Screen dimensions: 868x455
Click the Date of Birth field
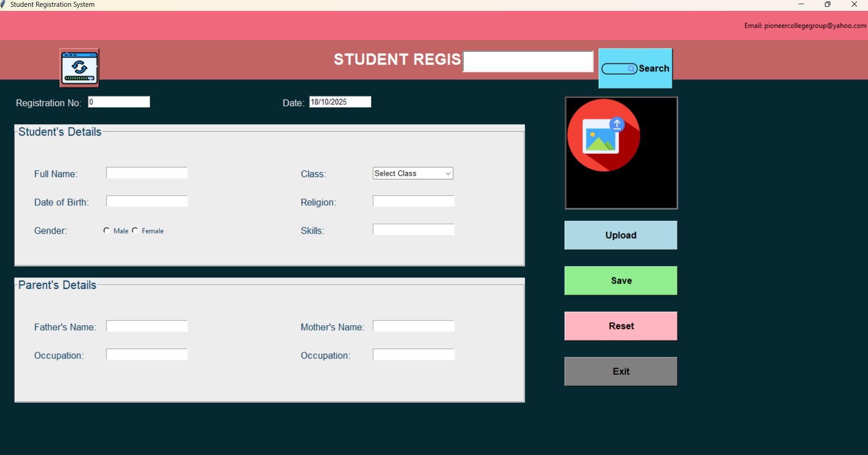146,201
